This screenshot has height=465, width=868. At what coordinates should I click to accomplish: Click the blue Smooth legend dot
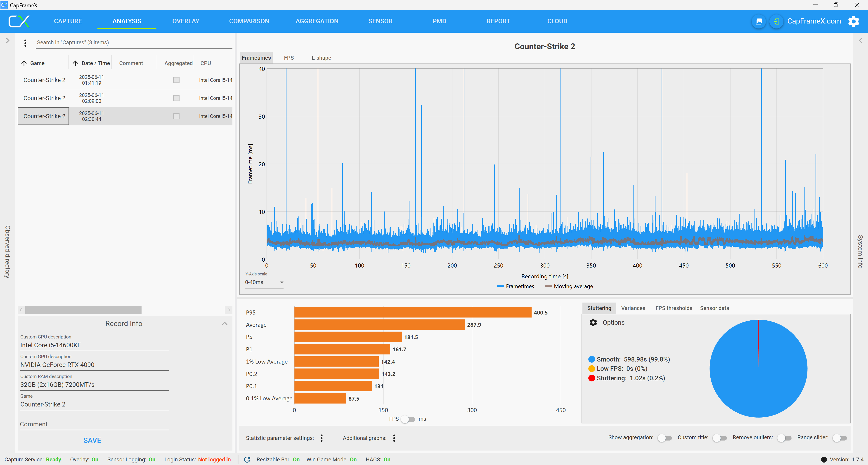591,359
